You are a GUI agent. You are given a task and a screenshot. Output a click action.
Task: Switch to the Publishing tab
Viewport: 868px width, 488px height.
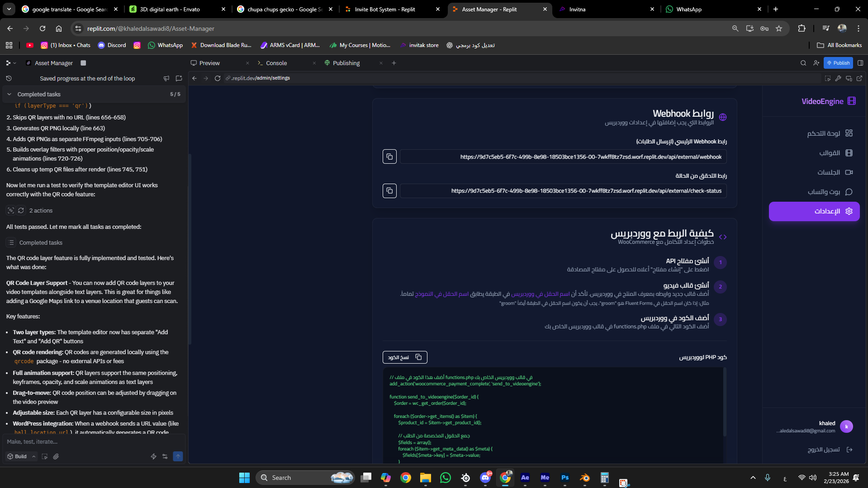[346, 63]
